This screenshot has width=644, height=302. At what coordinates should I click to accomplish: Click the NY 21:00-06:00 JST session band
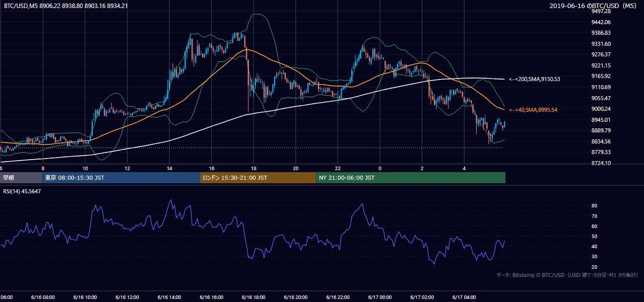pos(411,178)
